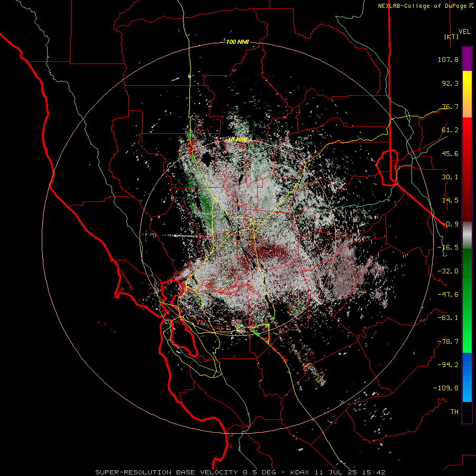The height and width of the screenshot is (476, 476).
Task: Click the [KT] units label
Action: click(x=452, y=36)
